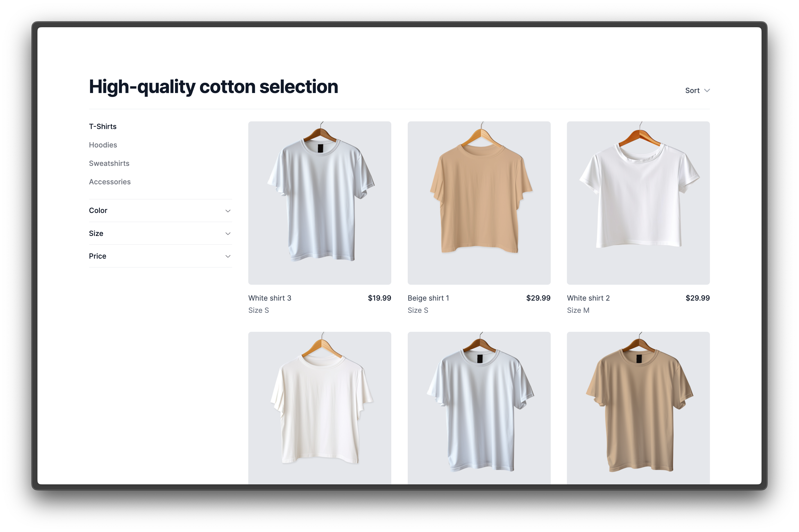Open the light blue shirt in second row
This screenshot has height=532, width=799.
pyautogui.click(x=479, y=408)
